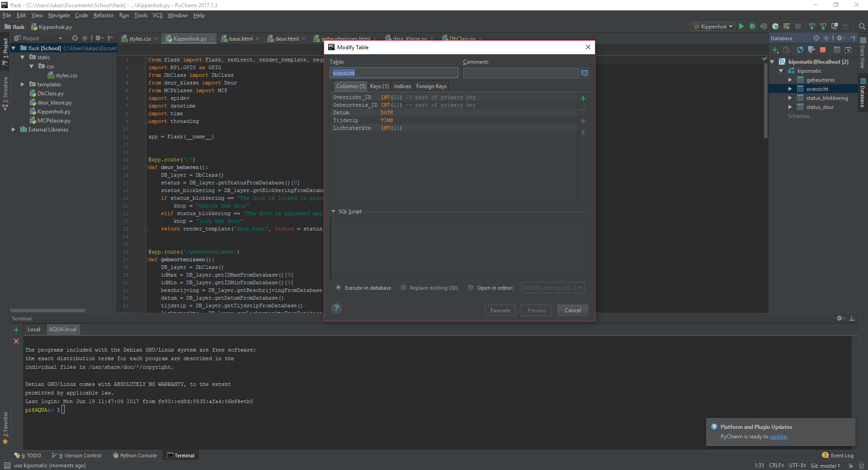
Task: Open Version Control tool window
Action: coord(77,456)
